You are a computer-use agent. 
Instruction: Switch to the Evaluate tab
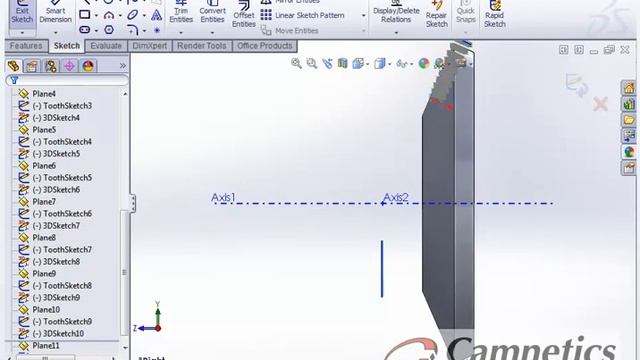[106, 46]
